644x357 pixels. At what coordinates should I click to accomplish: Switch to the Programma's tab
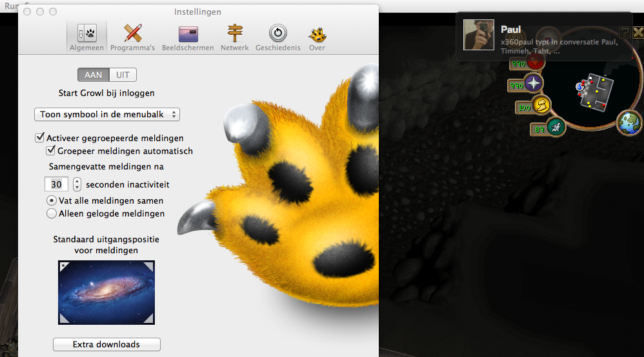click(133, 37)
